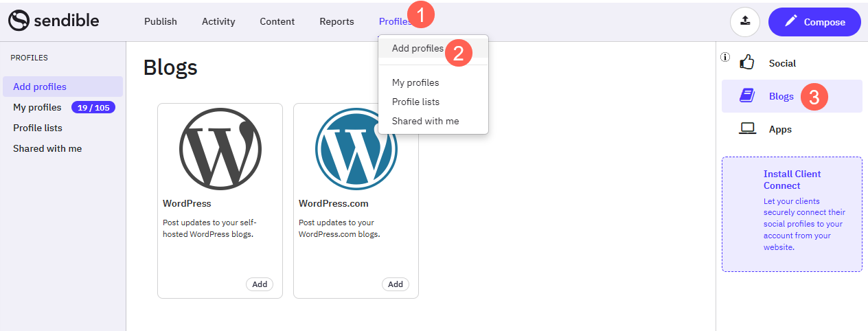Click the self-hosted WordPress blogs description
The width and height of the screenshot is (868, 331).
(x=209, y=228)
